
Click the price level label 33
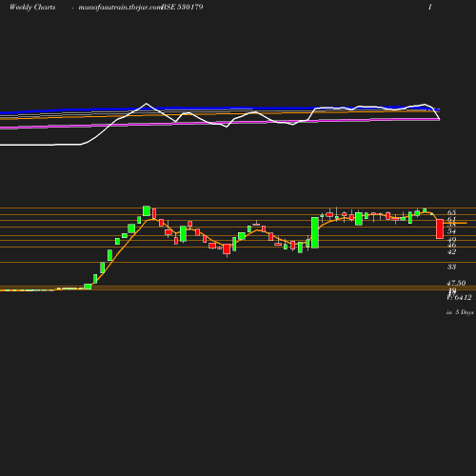click(451, 267)
